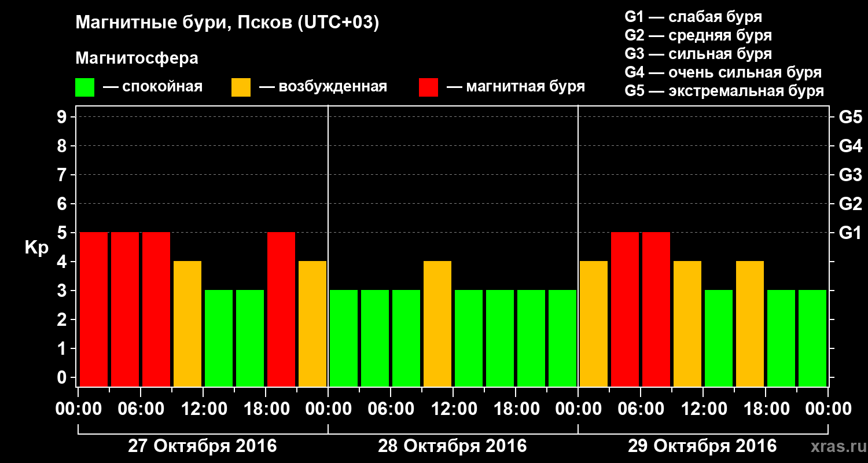Click the 'G2' label on the right axis
This screenshot has width=868, height=463.
(x=850, y=204)
